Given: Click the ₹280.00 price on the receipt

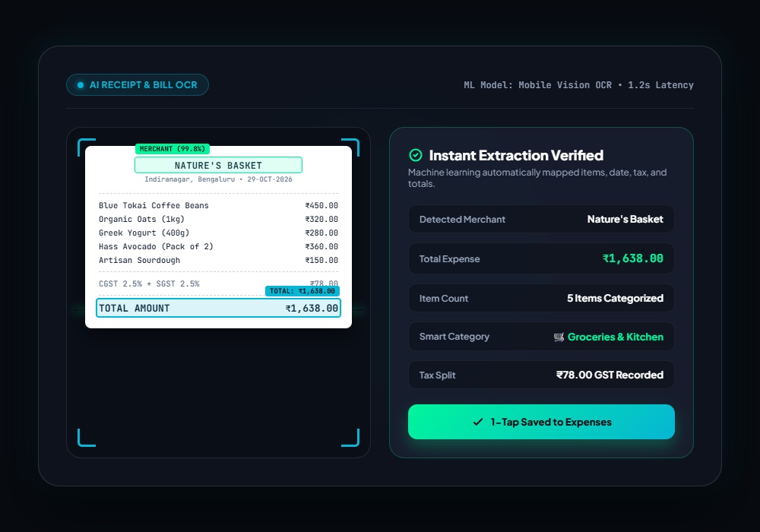Looking at the screenshot, I should pos(321,233).
